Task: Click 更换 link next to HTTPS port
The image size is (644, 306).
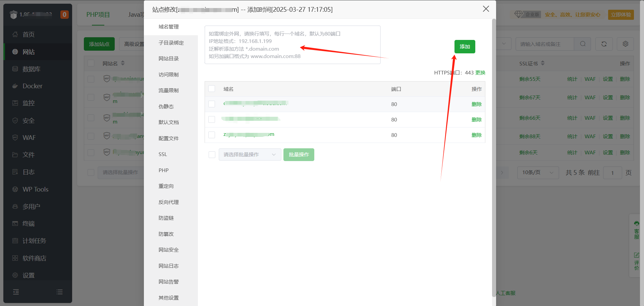Action: click(x=480, y=73)
